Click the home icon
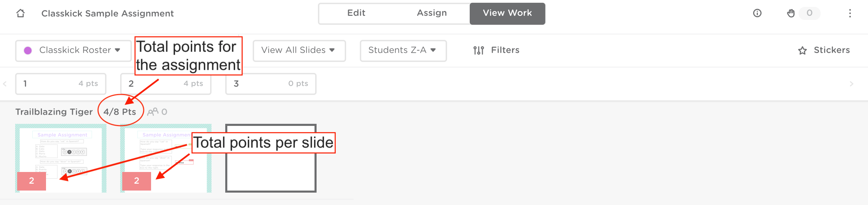868x205 pixels. tap(21, 13)
